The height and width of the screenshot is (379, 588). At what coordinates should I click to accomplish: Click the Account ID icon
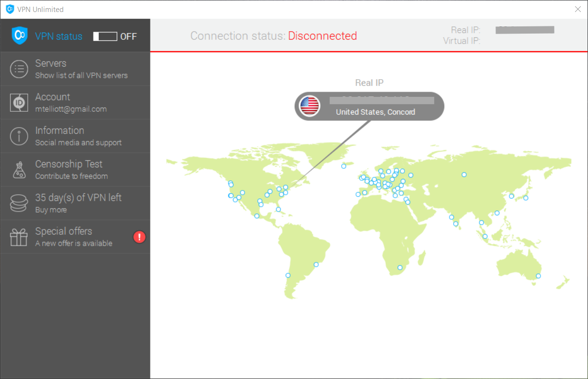19,102
